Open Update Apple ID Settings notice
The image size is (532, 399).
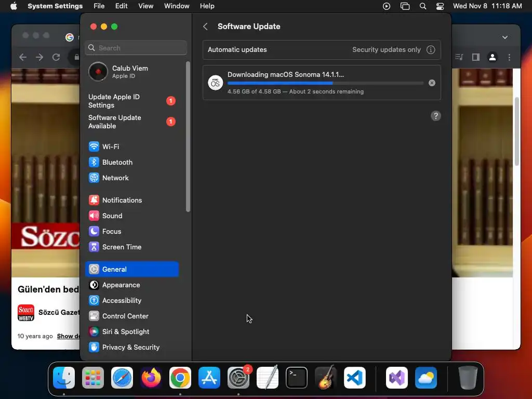(131, 101)
